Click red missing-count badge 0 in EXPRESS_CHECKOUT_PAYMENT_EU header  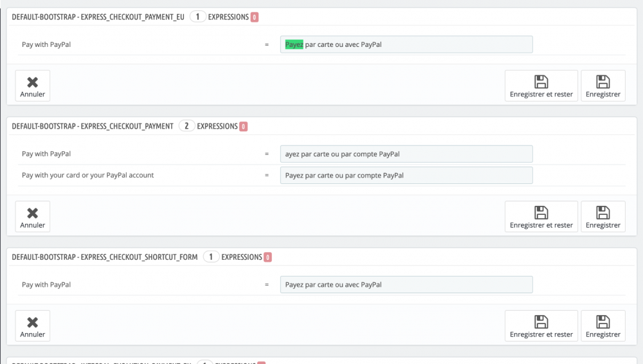tap(254, 17)
